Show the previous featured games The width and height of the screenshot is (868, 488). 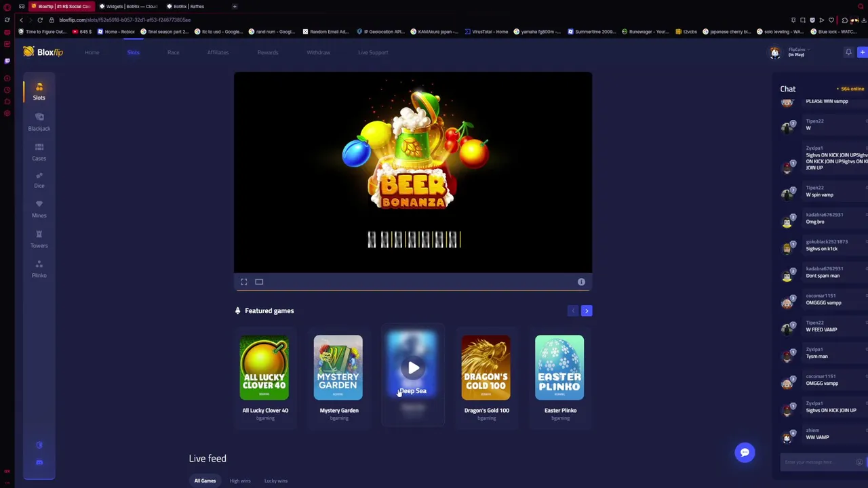click(x=573, y=311)
